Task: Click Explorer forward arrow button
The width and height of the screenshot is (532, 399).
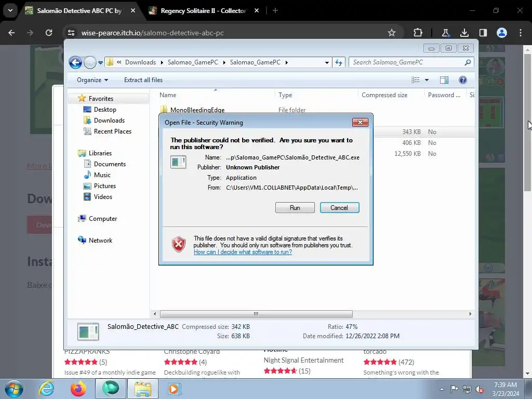Action: click(x=90, y=62)
